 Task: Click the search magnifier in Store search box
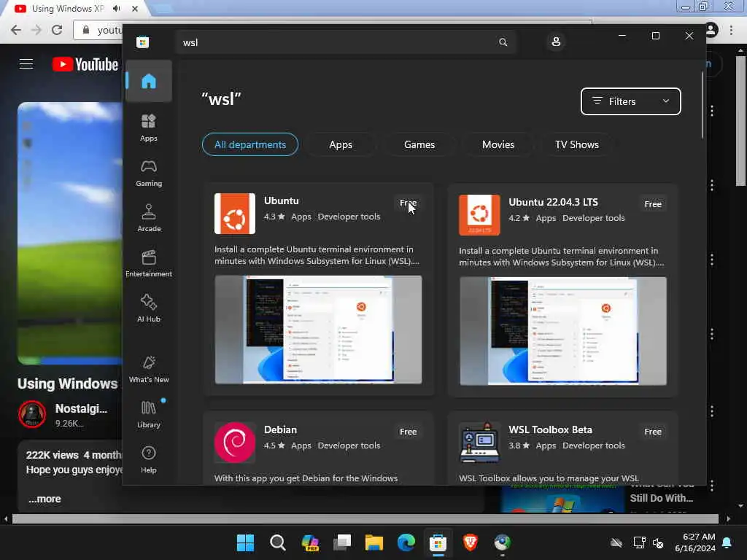(503, 42)
